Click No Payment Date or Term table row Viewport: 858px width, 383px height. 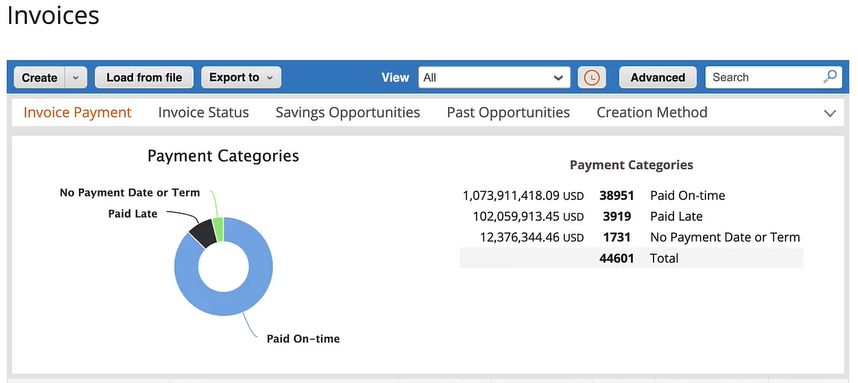coord(725,237)
